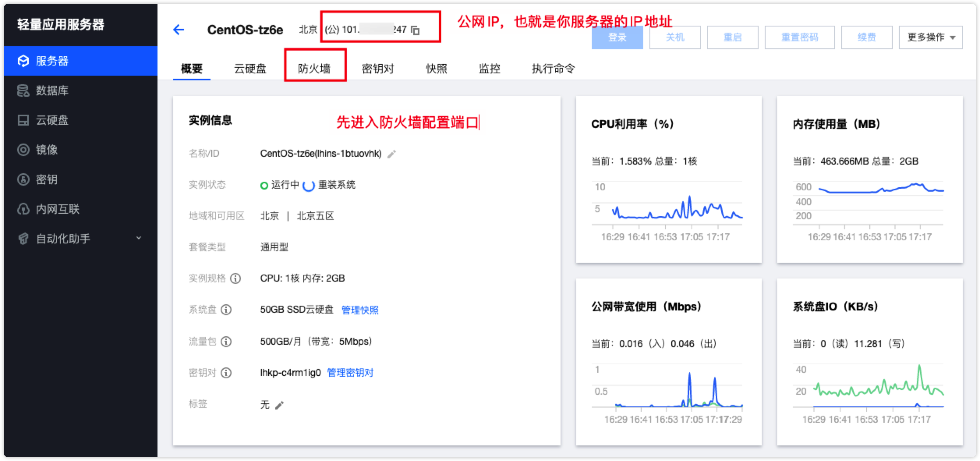Click the 重启 restart button
Screen dimensions: 980x461
[x=732, y=37]
